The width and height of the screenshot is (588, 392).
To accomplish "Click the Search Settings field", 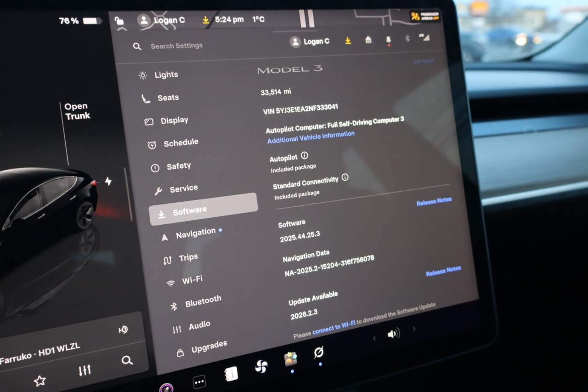I will point(176,45).
